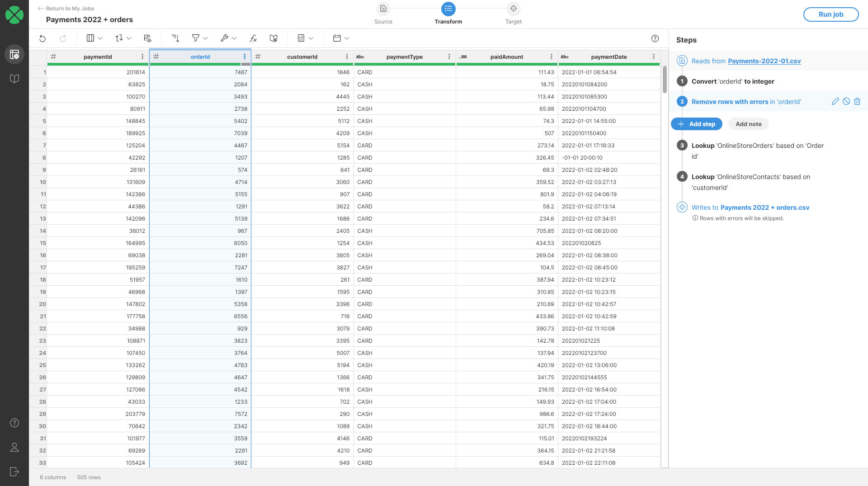The width and height of the screenshot is (868, 486).
Task: Edit the 'Remove rows with errors' step
Action: (x=835, y=101)
